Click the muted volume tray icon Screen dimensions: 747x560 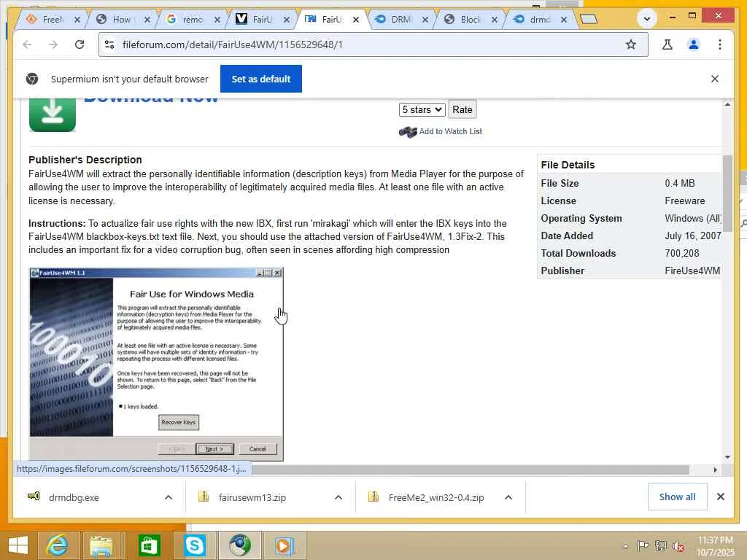point(678,545)
